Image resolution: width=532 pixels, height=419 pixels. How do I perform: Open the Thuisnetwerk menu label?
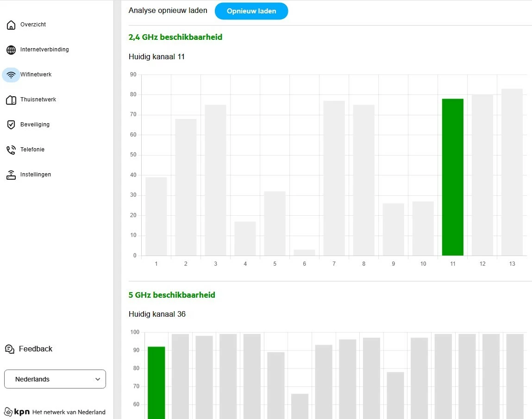click(x=38, y=100)
